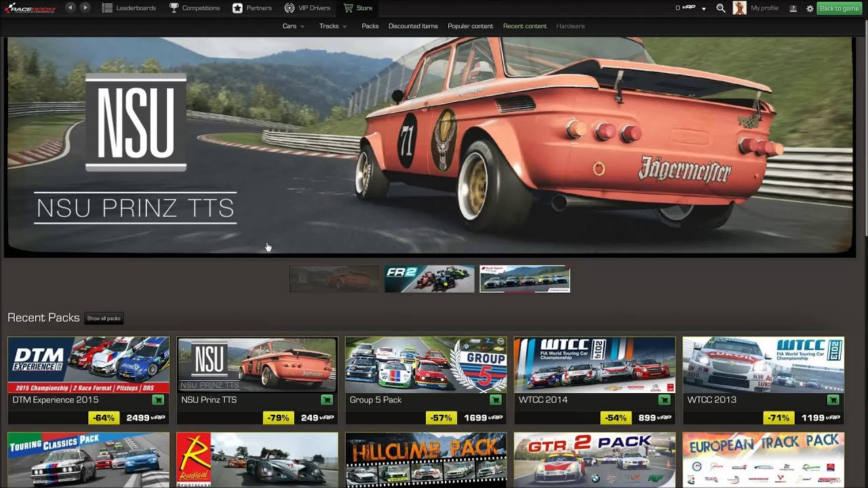Open the Competitions section
This screenshot has width=868, height=488.
point(195,8)
